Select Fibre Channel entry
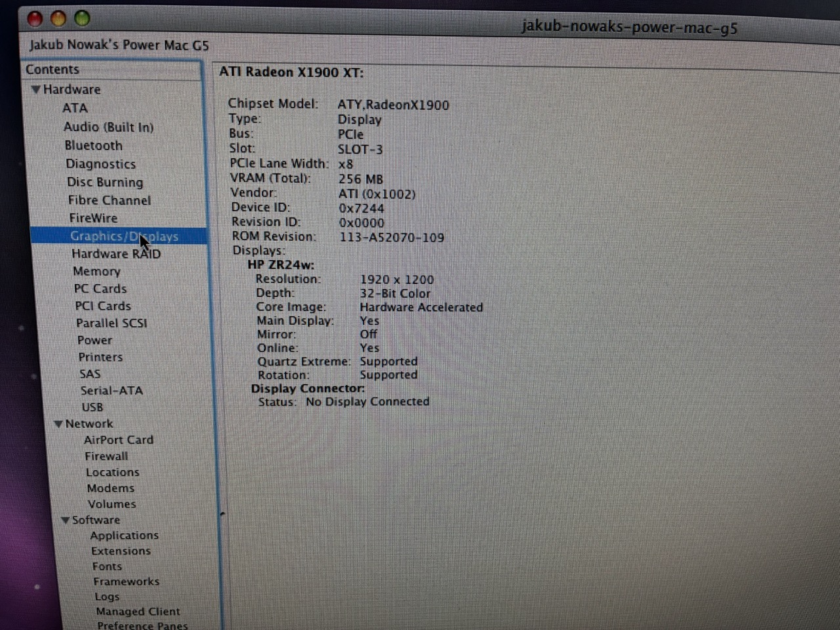This screenshot has width=840, height=630. (x=110, y=200)
